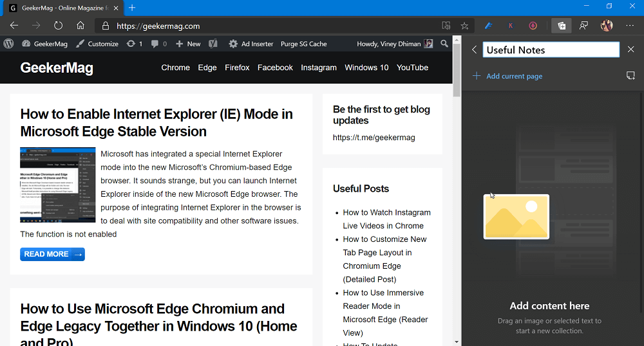Click Add current page
This screenshot has height=346, width=644.
tap(507, 77)
